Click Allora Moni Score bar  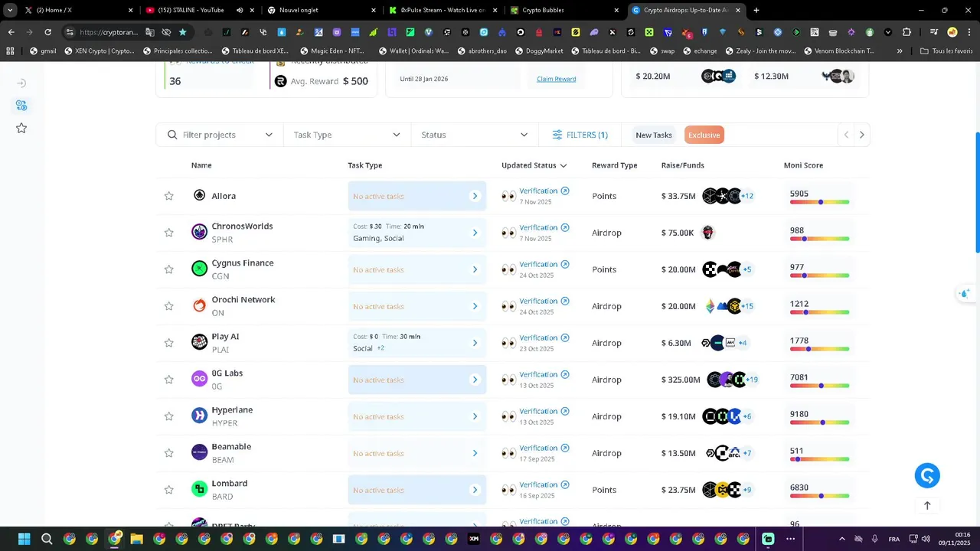[819, 202]
